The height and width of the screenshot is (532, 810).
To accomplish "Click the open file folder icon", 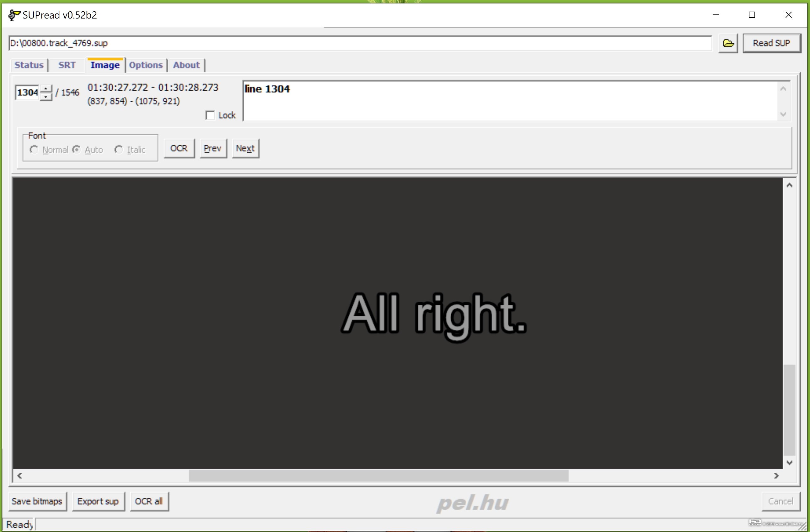I will 728,43.
